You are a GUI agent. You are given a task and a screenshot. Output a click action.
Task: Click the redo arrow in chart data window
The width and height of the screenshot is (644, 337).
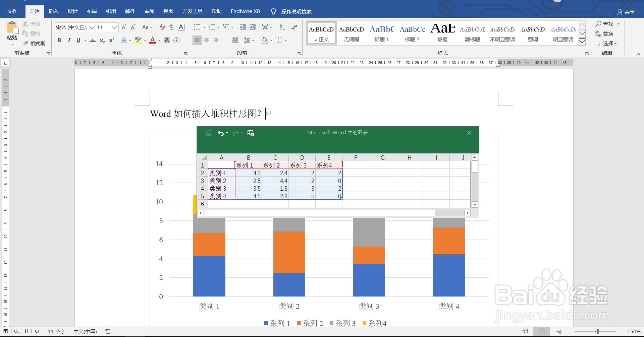point(235,133)
